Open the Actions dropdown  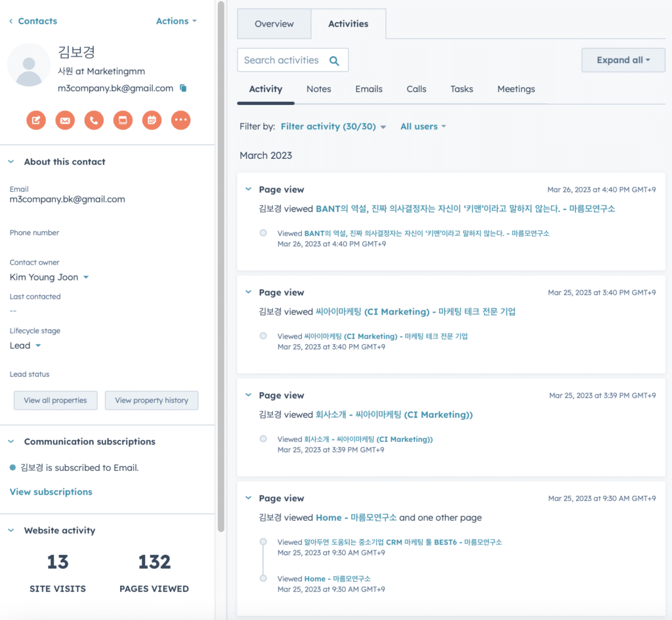[x=176, y=21]
